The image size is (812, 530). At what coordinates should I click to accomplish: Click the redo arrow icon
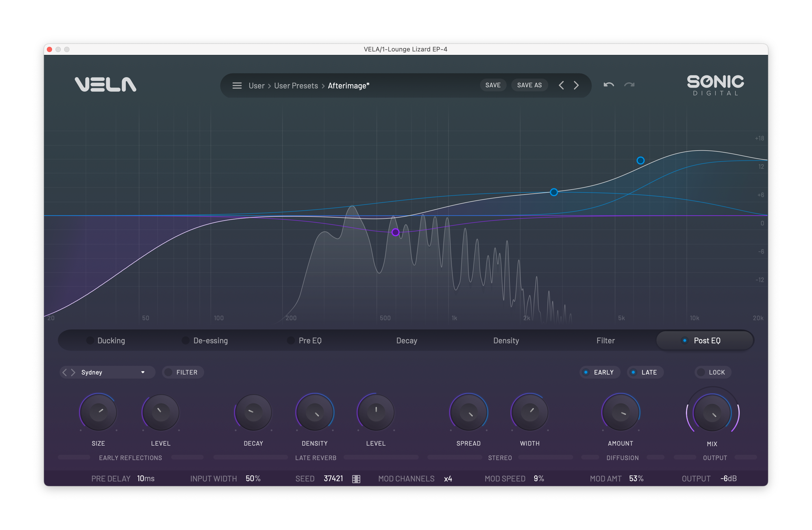[629, 85]
